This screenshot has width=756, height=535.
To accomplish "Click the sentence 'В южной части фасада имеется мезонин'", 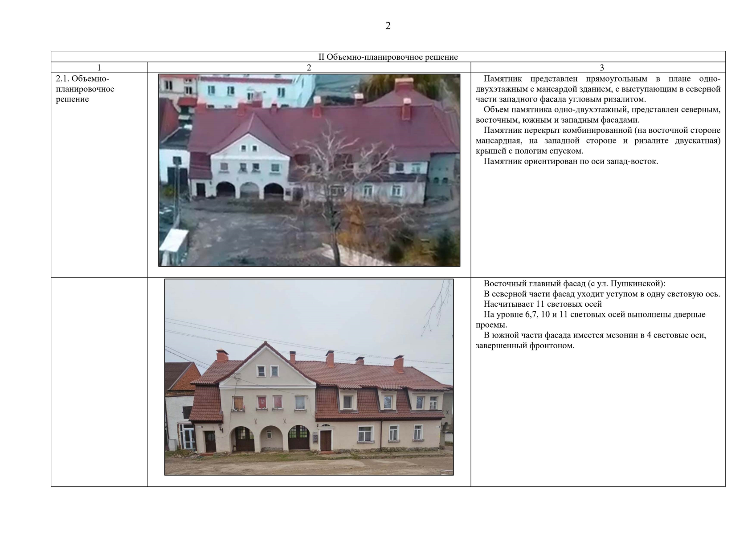I will pos(591,340).
